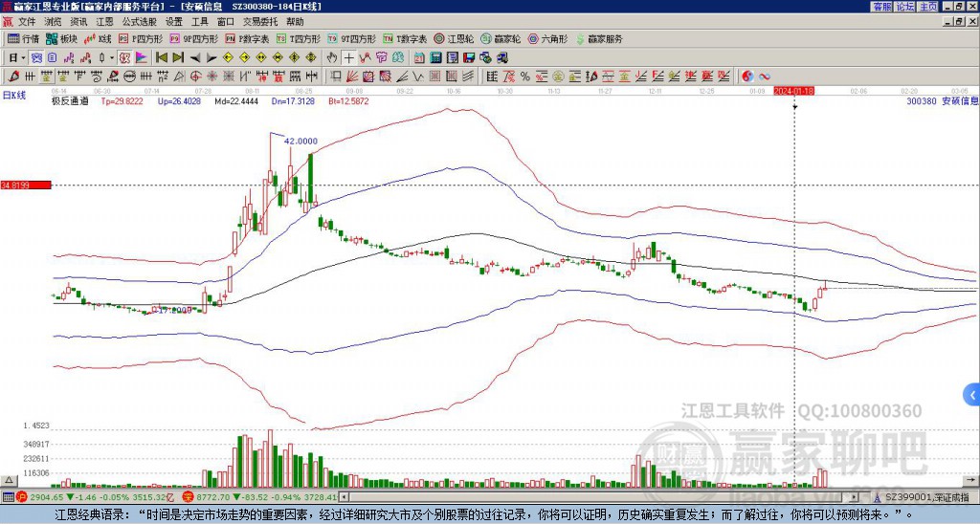Click the 42.0000 high price label

point(301,142)
